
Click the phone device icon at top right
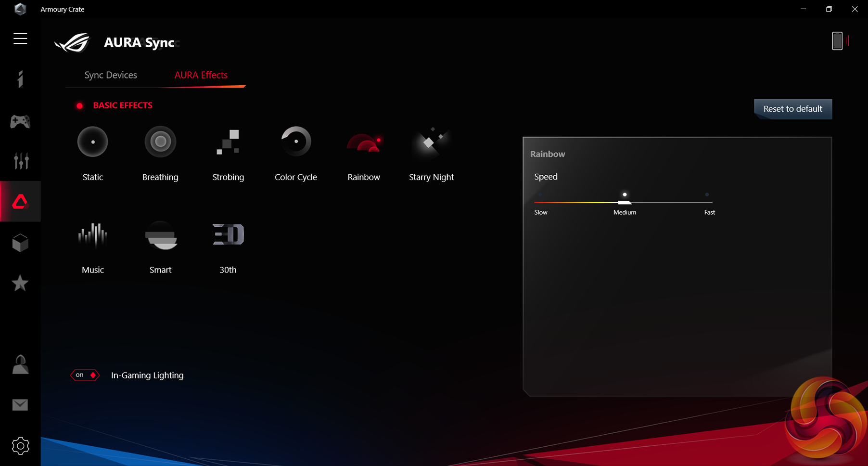pos(837,41)
